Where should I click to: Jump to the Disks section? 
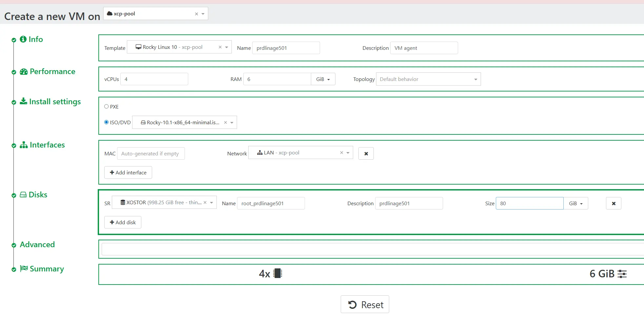(38, 195)
